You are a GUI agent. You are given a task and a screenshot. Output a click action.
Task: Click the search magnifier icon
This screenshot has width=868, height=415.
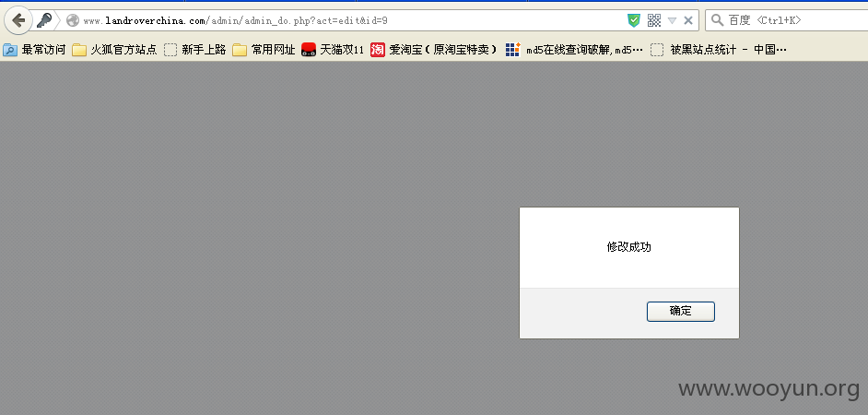point(717,20)
